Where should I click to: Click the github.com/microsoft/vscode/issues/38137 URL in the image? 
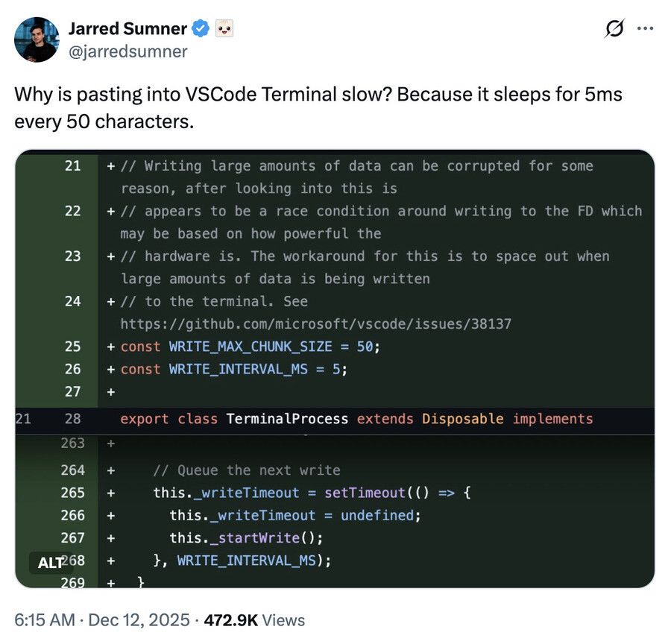[x=315, y=324]
